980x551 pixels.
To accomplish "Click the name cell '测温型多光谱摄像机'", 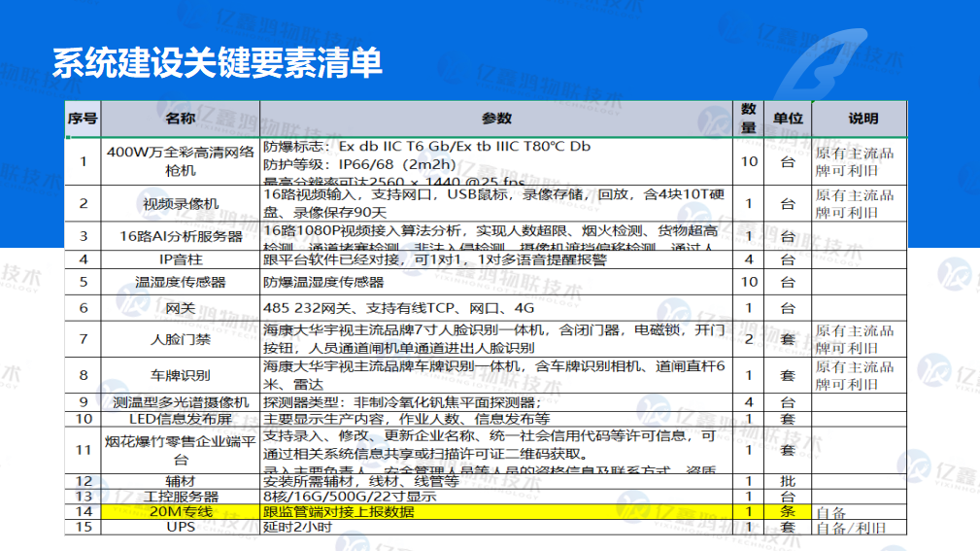I will tap(180, 402).
